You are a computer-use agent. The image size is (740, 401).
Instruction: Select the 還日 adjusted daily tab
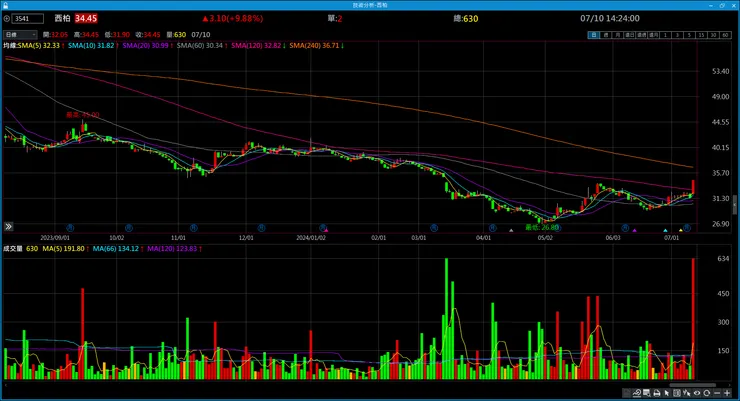[630, 35]
